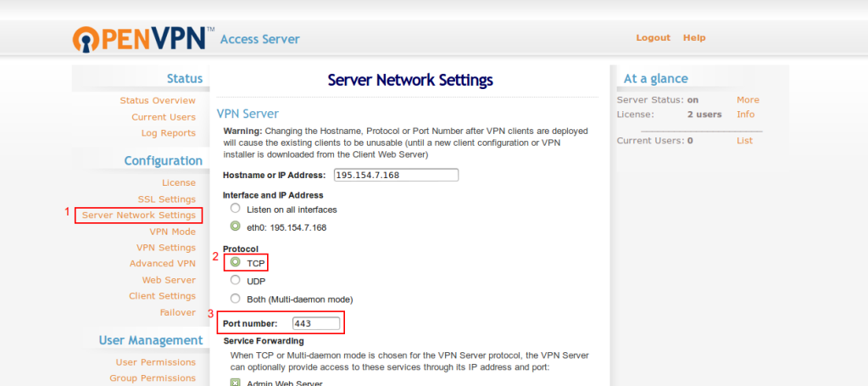The height and width of the screenshot is (386, 868).
Task: Open the Help link
Action: coord(694,37)
